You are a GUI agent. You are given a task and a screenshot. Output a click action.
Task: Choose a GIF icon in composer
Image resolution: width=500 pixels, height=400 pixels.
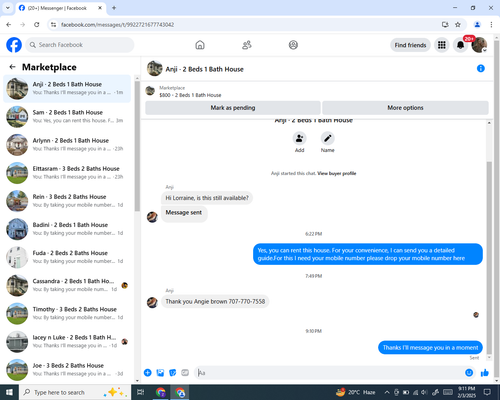pos(185,373)
